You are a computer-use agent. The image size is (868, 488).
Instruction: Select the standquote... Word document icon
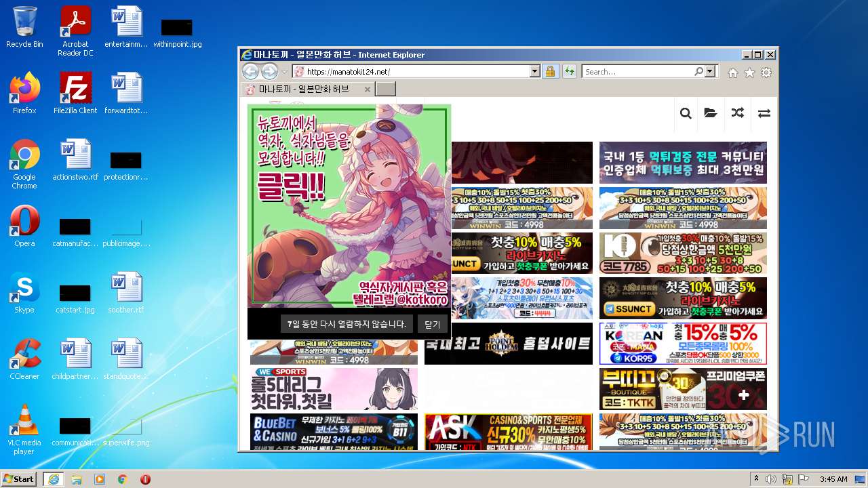click(x=126, y=359)
